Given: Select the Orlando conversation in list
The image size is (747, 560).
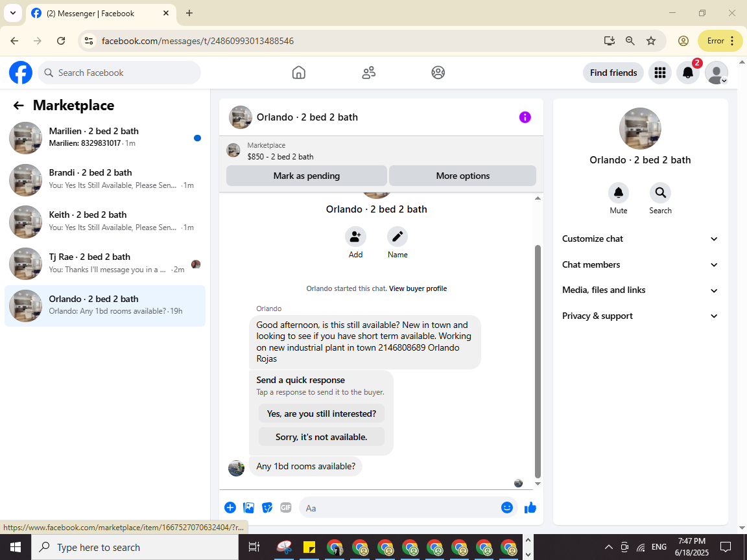Looking at the screenshot, I should click(105, 306).
